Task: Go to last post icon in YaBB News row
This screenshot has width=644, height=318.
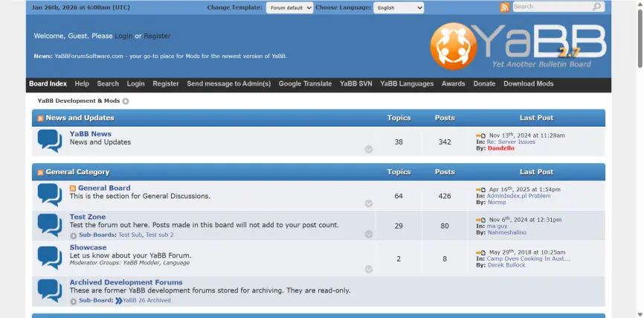Action: pos(481,136)
